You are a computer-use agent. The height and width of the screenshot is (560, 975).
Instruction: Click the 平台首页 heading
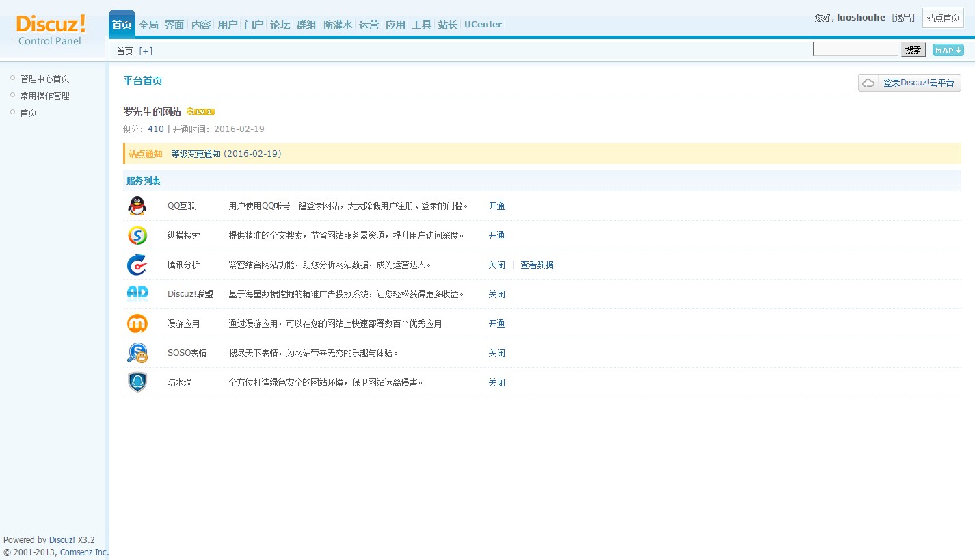143,81
